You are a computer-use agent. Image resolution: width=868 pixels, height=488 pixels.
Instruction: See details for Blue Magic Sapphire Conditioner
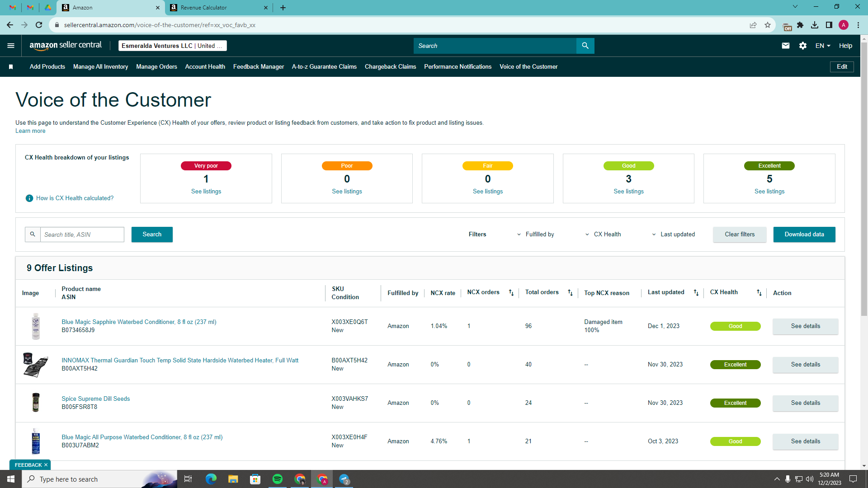(x=805, y=326)
